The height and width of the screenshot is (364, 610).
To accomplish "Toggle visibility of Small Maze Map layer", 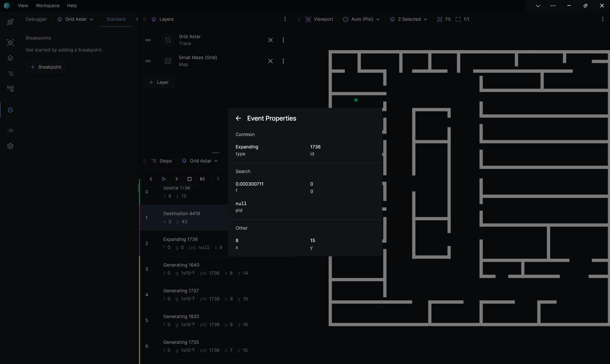I will pos(168,61).
